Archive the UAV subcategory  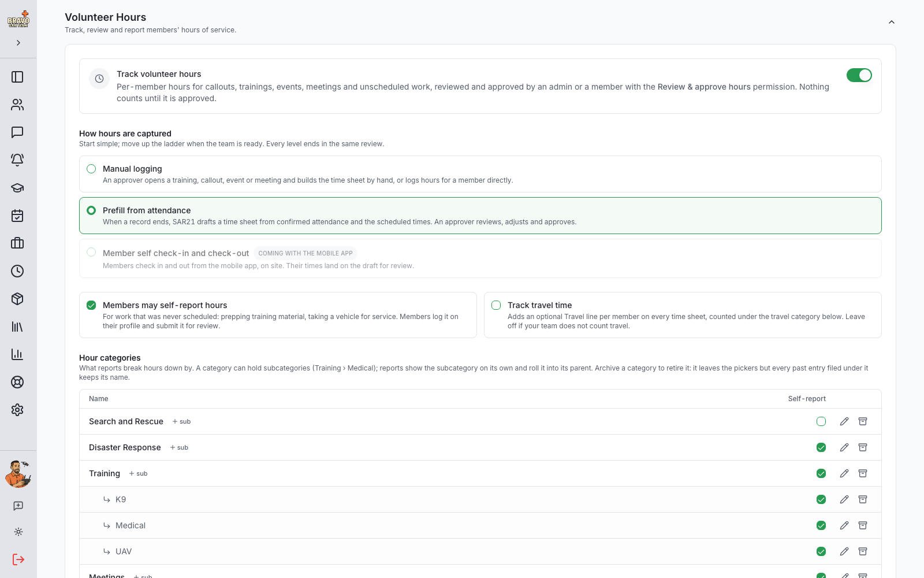tap(863, 551)
